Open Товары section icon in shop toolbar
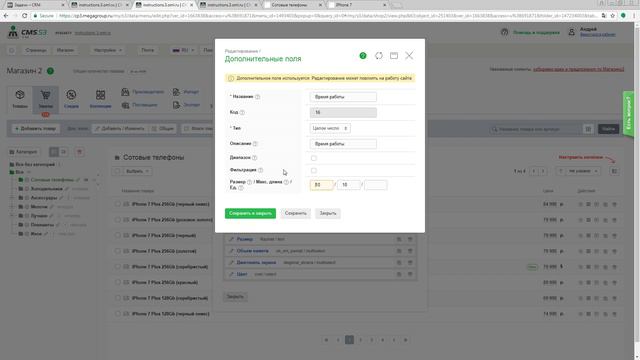This screenshot has height=360, width=640. (20, 99)
